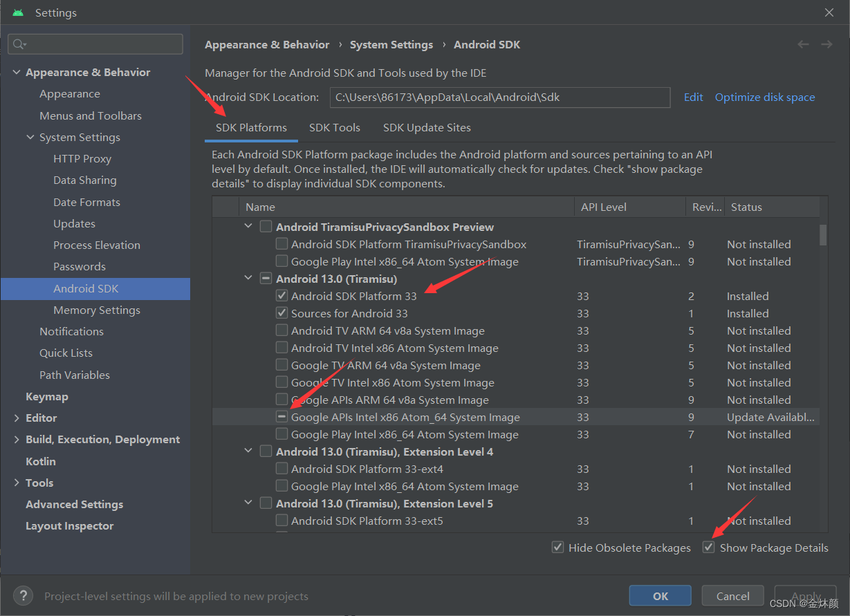Uncheck Sources for Android 33
Viewport: 850px width, 616px height.
pyautogui.click(x=282, y=313)
